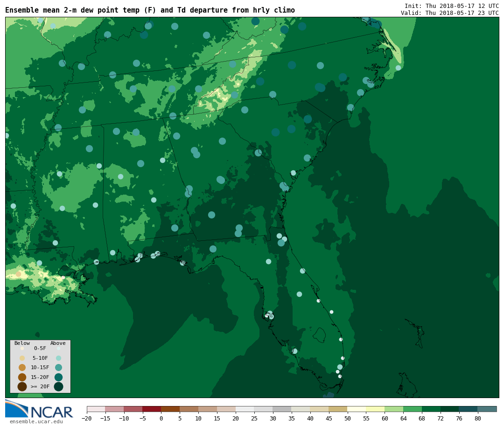Click the colorbar segment between 25 and 30
Screen dimensions: 504x427
(x=264, y=409)
